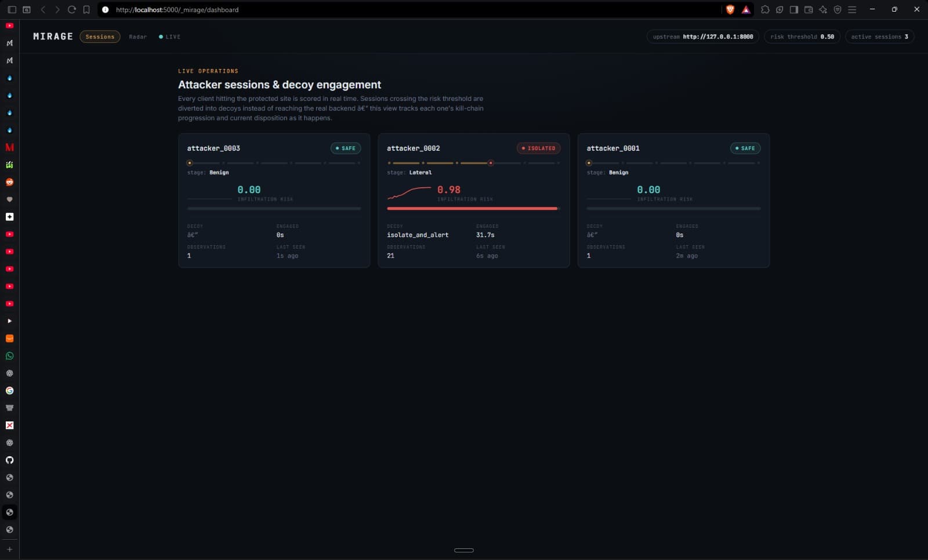The height and width of the screenshot is (560, 928).
Task: Click the 0.98 infiltration risk value
Action: (449, 190)
